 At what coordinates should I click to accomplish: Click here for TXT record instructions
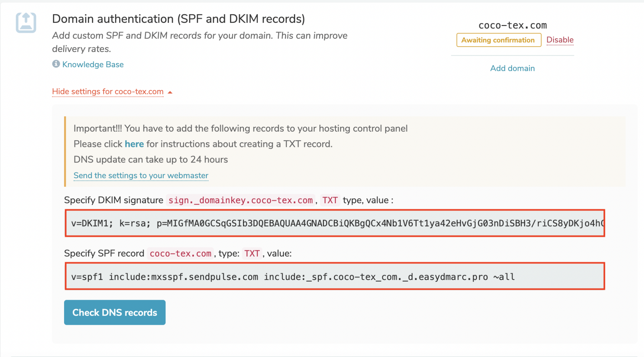coord(134,144)
